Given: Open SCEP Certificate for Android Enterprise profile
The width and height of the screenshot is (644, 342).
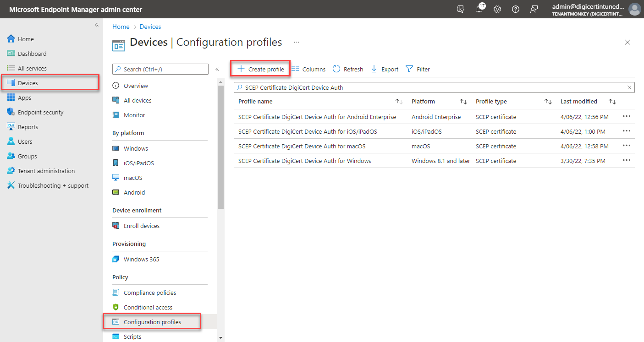Looking at the screenshot, I should pos(317,117).
